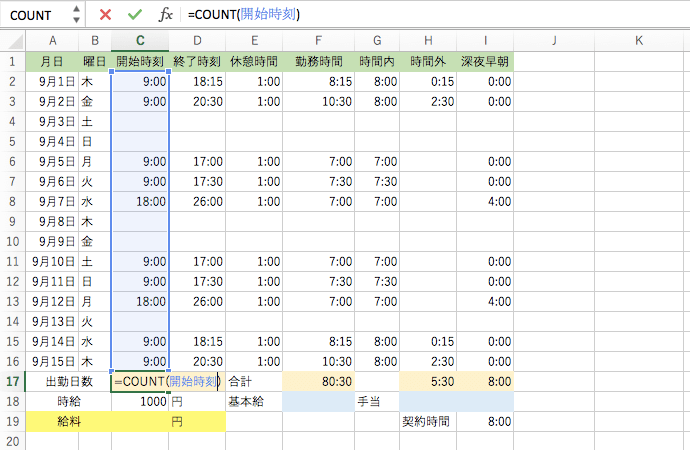Click the 円 unit cell in row 18
The width and height of the screenshot is (690, 450).
[x=197, y=401]
